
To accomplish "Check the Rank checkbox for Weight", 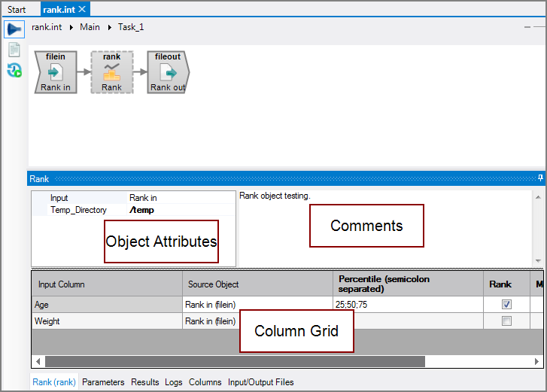I will coord(506,321).
